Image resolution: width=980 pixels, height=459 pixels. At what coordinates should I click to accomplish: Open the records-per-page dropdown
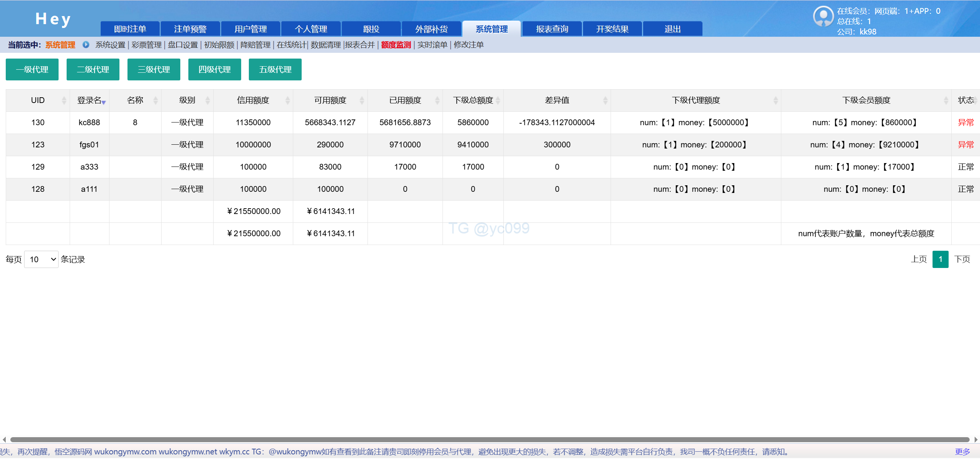41,260
